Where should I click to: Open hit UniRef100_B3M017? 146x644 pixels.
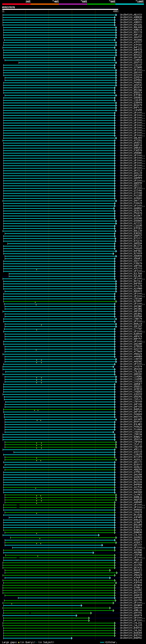click(131, 527)
